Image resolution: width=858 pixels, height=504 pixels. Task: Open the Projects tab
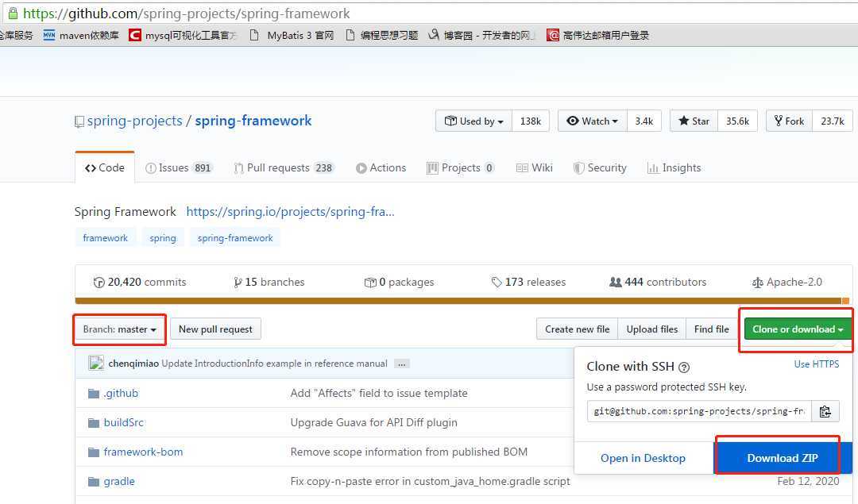(x=461, y=167)
